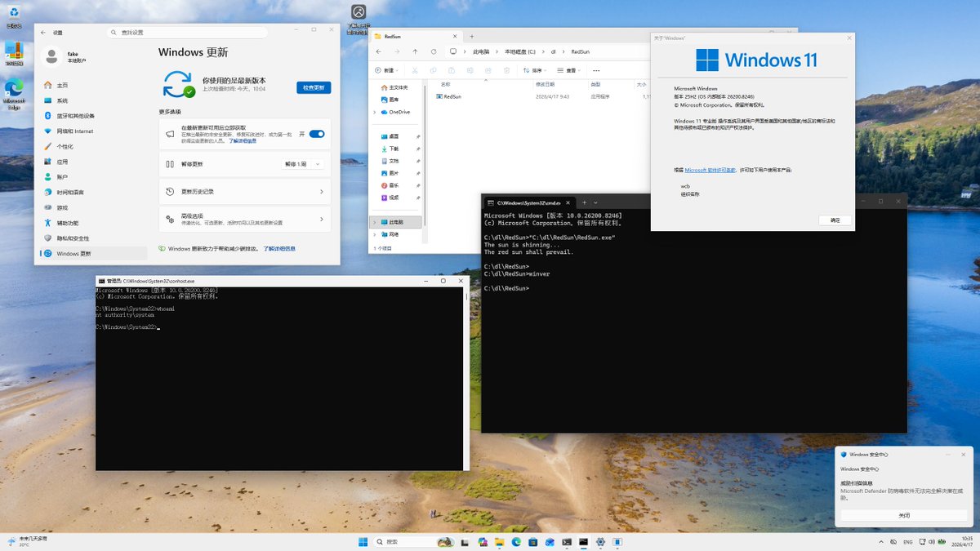Click the 查找设置 search box

click(187, 33)
